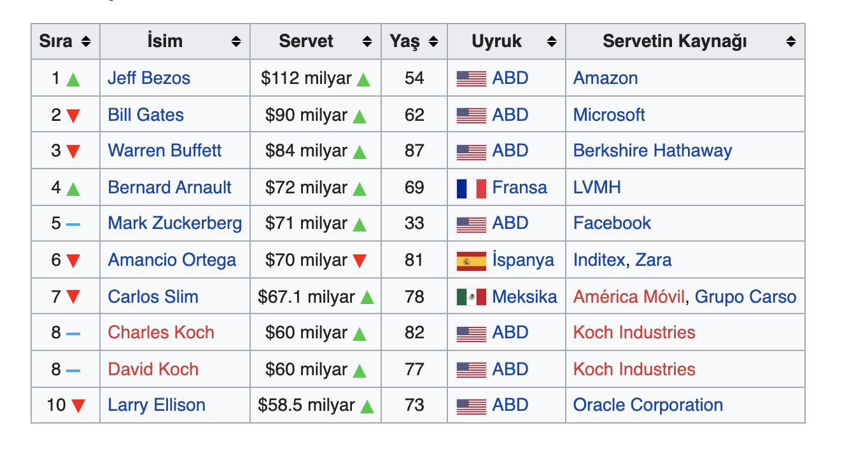Go to Mark Zuckerberg's page

coord(175,223)
